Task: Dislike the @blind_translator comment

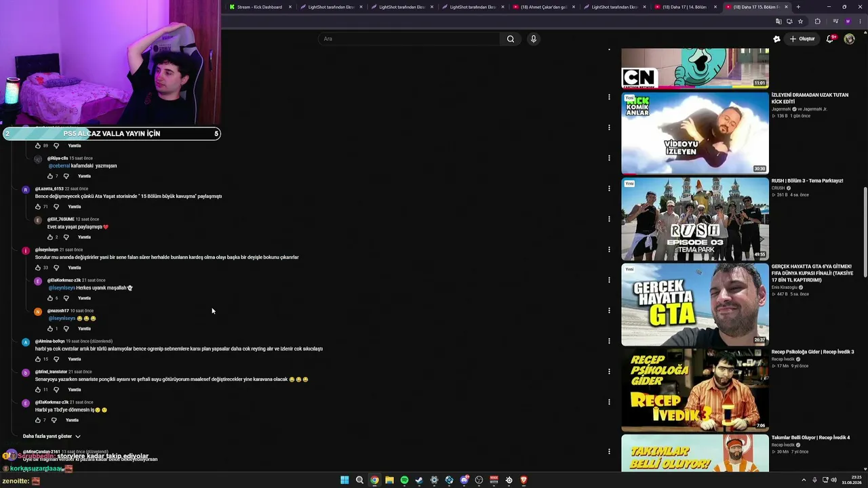Action: coord(56,390)
